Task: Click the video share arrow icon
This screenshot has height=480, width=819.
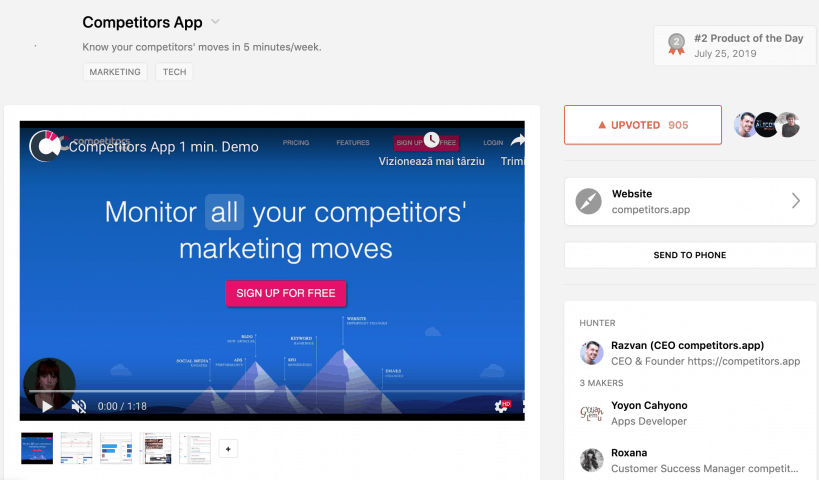Action: [517, 140]
